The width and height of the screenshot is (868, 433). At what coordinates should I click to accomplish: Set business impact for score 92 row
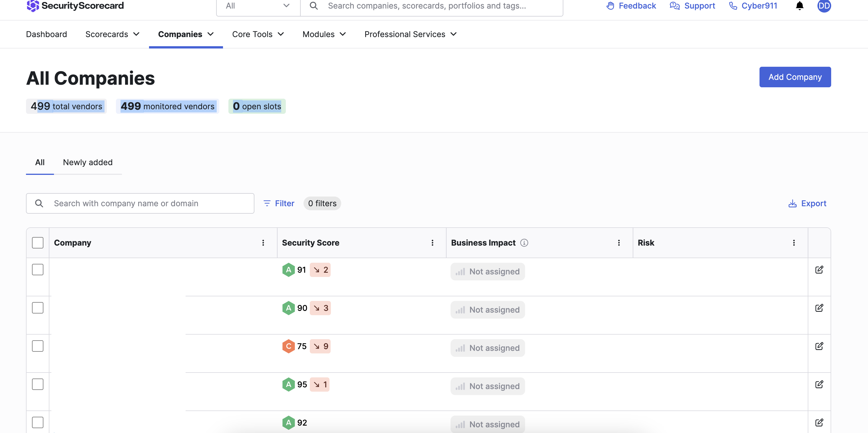click(488, 424)
